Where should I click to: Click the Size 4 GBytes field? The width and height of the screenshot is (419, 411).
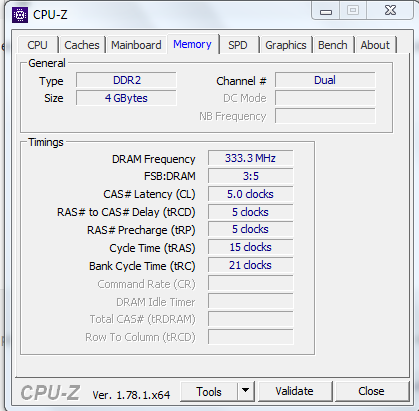pyautogui.click(x=126, y=98)
